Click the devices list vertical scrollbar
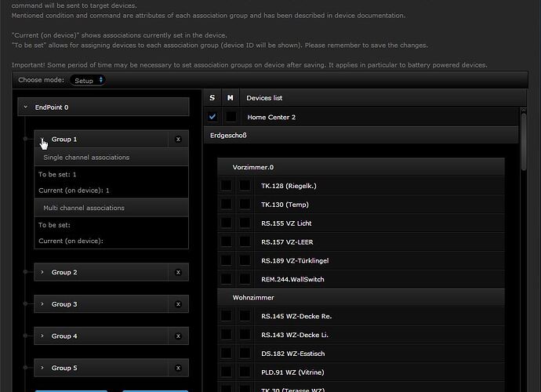This screenshot has height=392, width=541. tap(524, 141)
